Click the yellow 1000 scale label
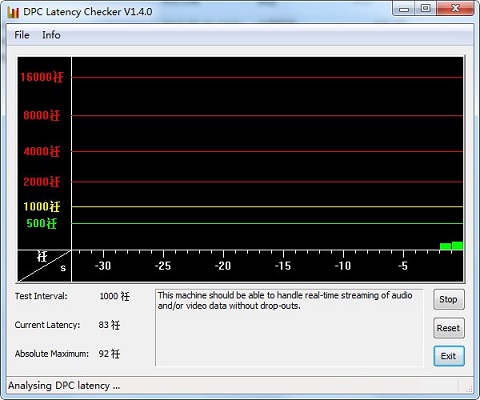480x400 pixels. (x=42, y=206)
